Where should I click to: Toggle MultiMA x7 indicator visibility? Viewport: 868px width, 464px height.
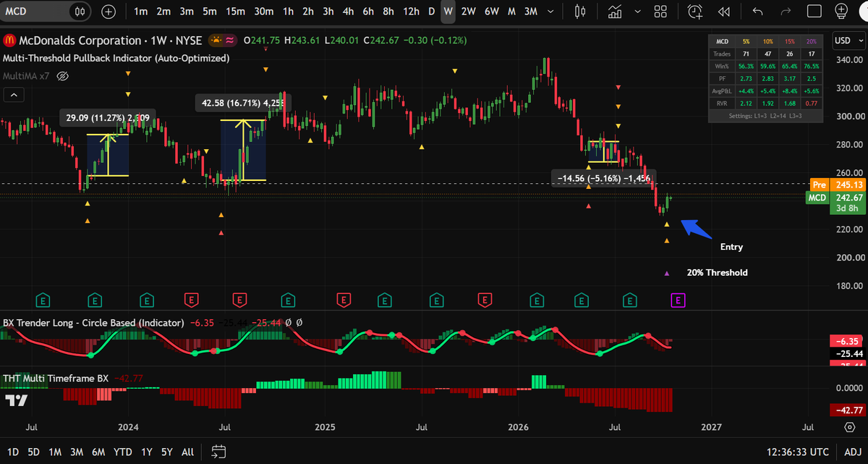pos(62,76)
